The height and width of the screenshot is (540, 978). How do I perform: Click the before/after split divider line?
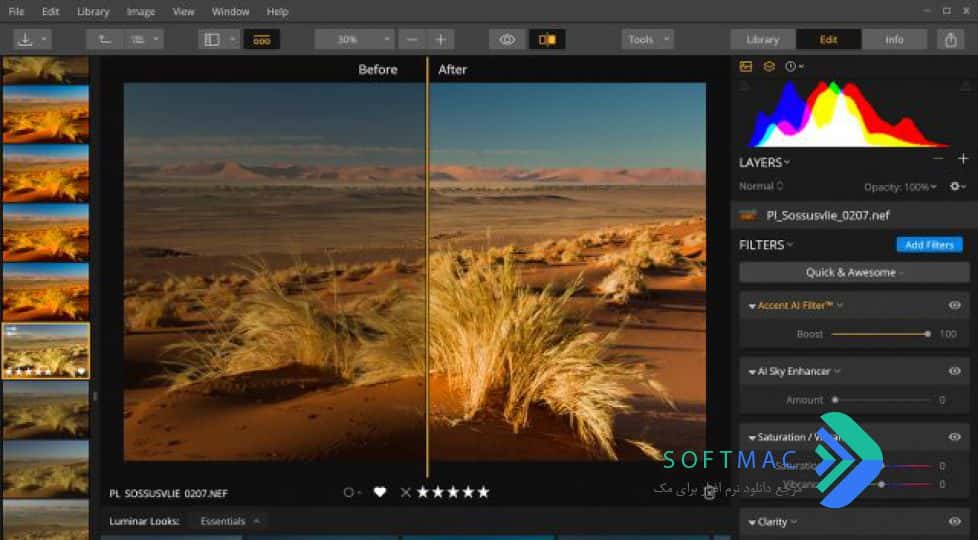(x=427, y=268)
